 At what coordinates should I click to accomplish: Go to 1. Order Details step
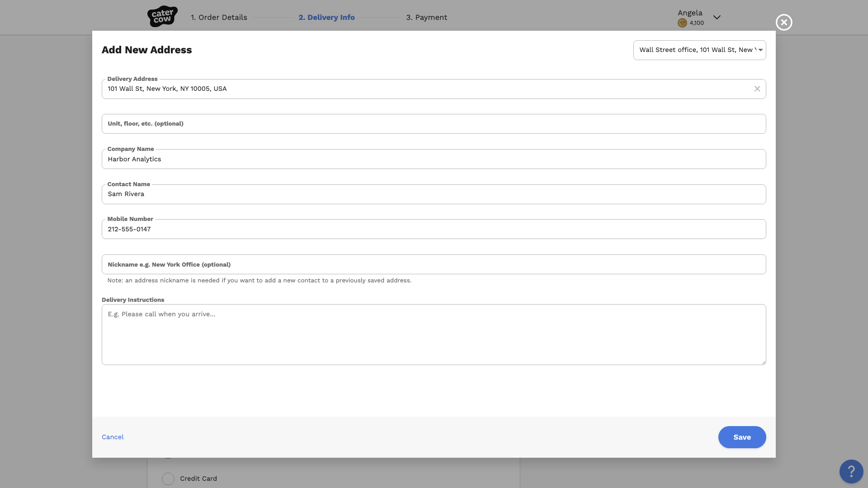coord(219,17)
